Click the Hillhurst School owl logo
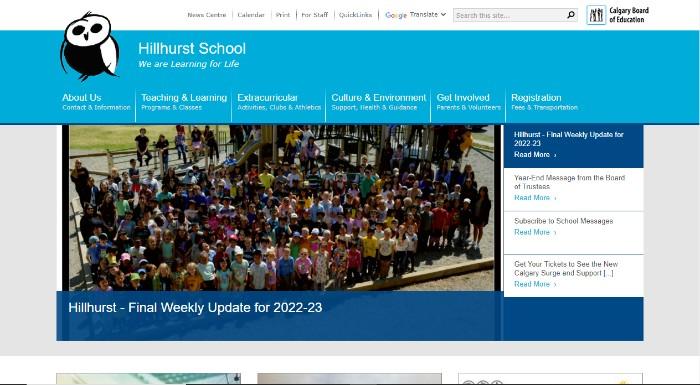Viewport: 700px width, 385px height. pos(90,46)
